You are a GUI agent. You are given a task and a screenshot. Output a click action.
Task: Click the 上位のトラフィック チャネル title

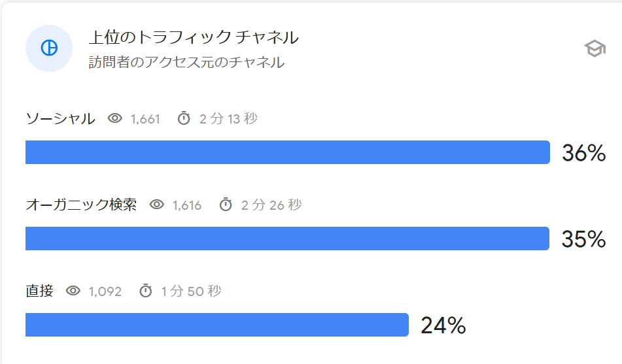click(194, 37)
